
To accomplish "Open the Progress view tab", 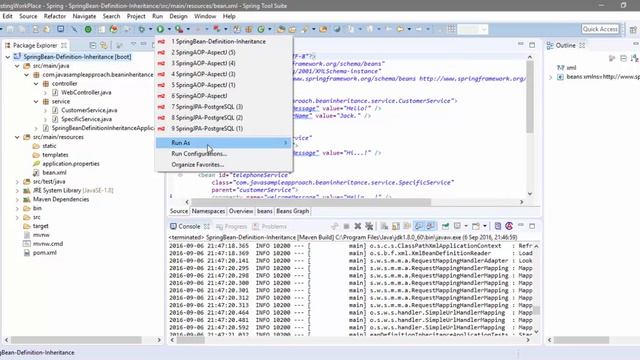I will pyautogui.click(x=231, y=227).
